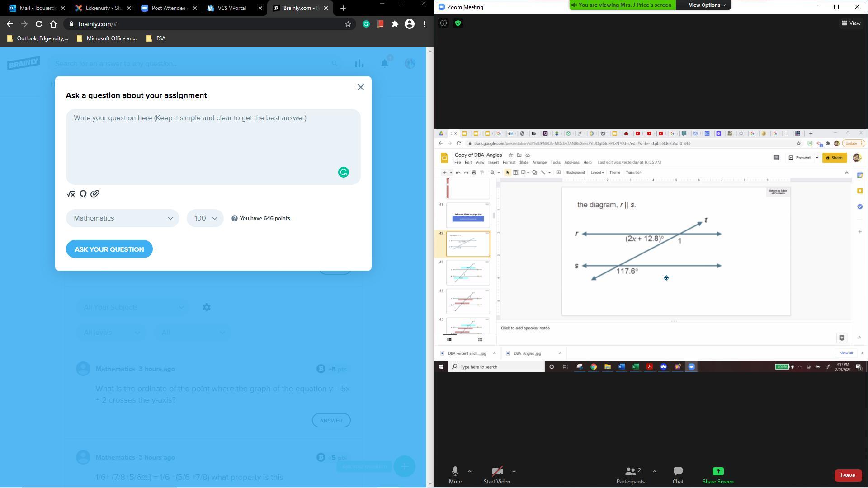Expand the Mathematics subject dropdown
This screenshot has height=488, width=868.
coord(123,218)
